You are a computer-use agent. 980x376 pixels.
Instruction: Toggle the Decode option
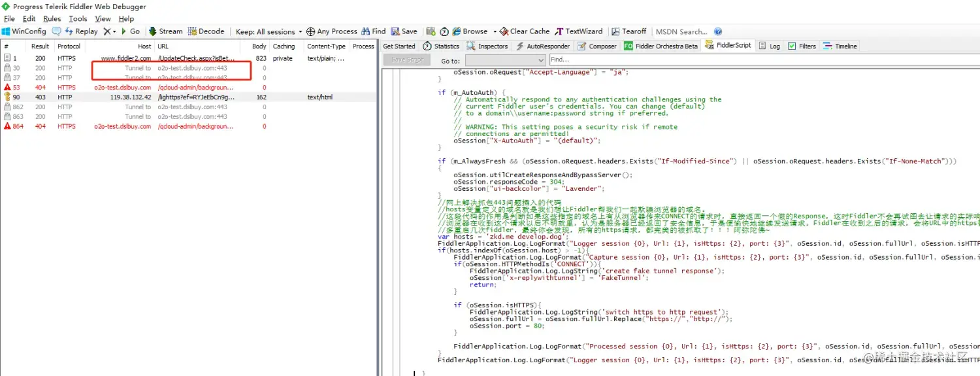coord(206,31)
